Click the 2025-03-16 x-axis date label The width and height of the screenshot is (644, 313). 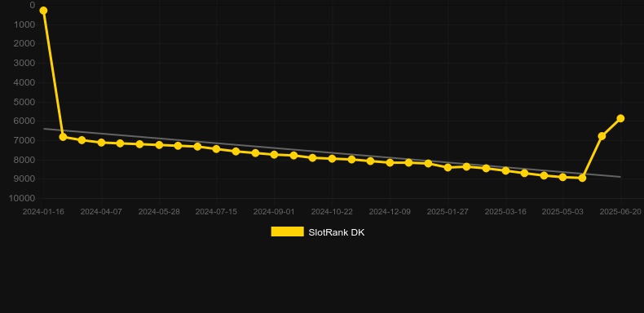505,212
